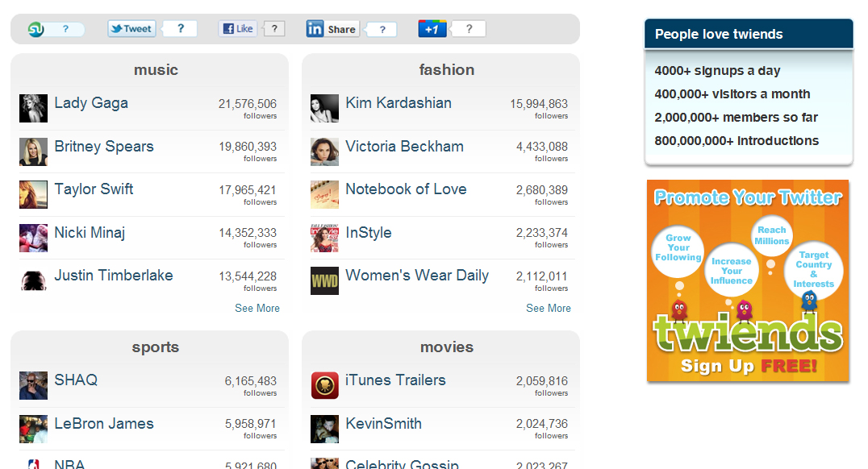This screenshot has height=469, width=868.
Task: Click Taylor Swift's 17,965,421 follower count
Action: point(248,190)
